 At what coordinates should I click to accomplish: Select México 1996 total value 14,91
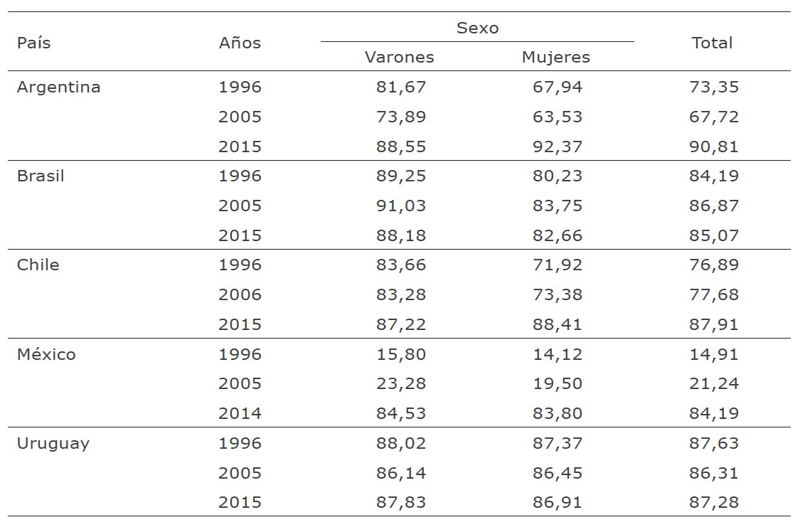pyautogui.click(x=714, y=354)
